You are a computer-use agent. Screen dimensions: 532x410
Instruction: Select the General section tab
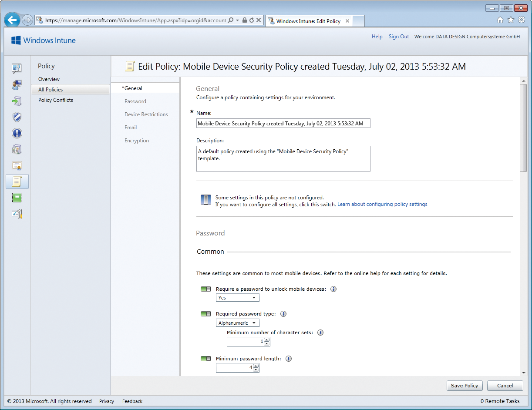(145, 88)
